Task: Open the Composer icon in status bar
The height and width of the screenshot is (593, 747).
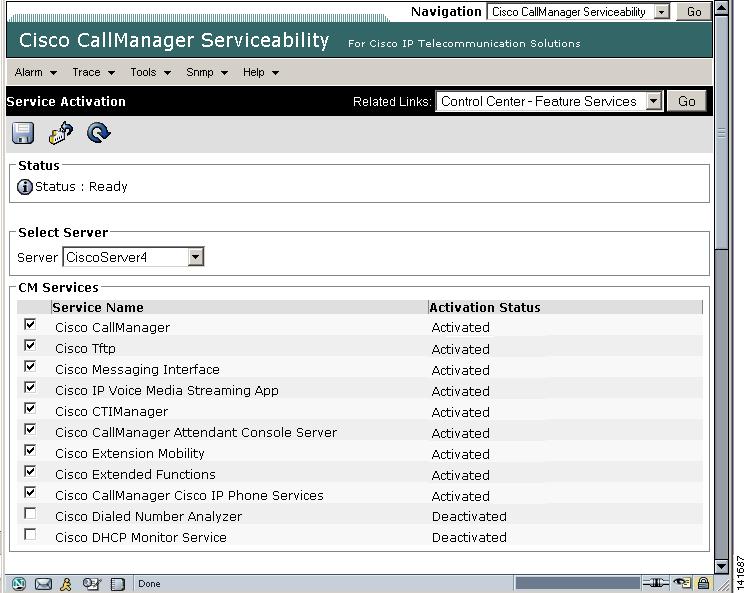Action: click(x=91, y=583)
